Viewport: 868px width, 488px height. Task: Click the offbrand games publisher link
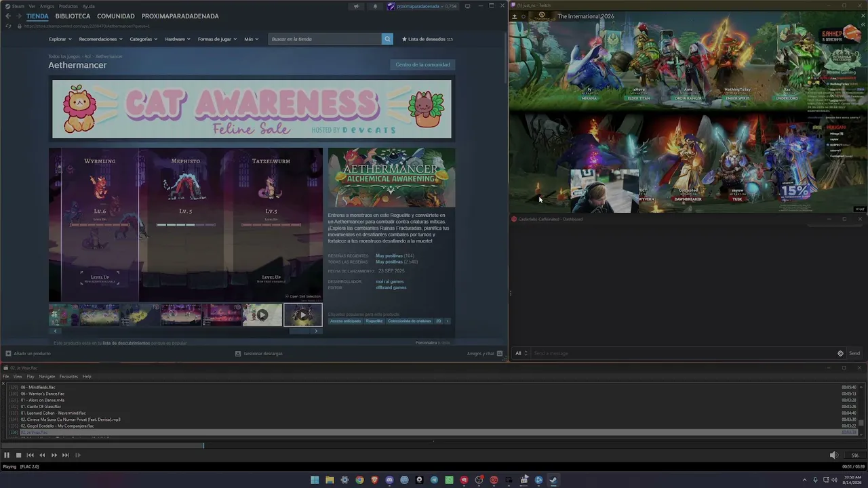391,287
